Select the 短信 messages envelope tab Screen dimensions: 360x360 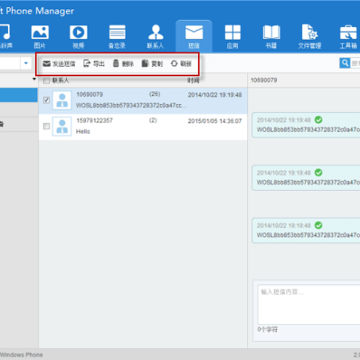[194, 36]
